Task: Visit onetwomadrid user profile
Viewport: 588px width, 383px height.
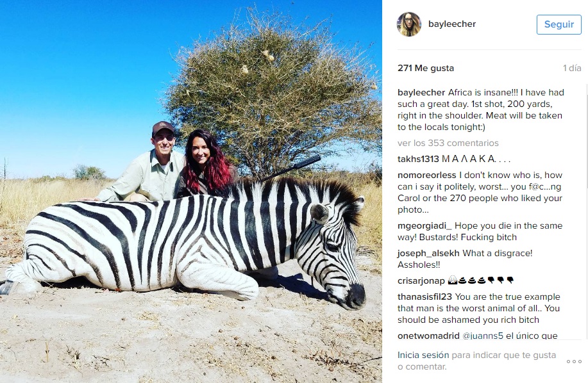Action: point(428,336)
